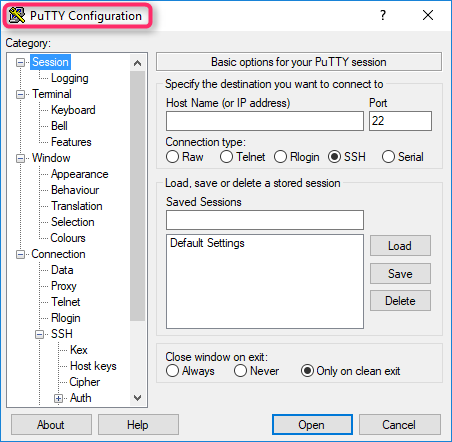Go to the Proxy settings category

point(64,286)
